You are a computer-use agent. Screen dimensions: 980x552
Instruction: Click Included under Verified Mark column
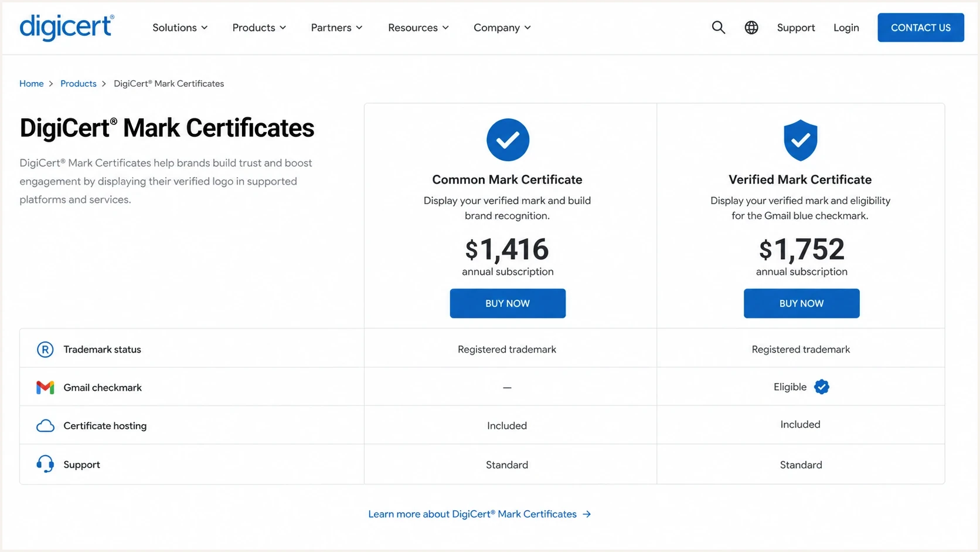point(800,425)
